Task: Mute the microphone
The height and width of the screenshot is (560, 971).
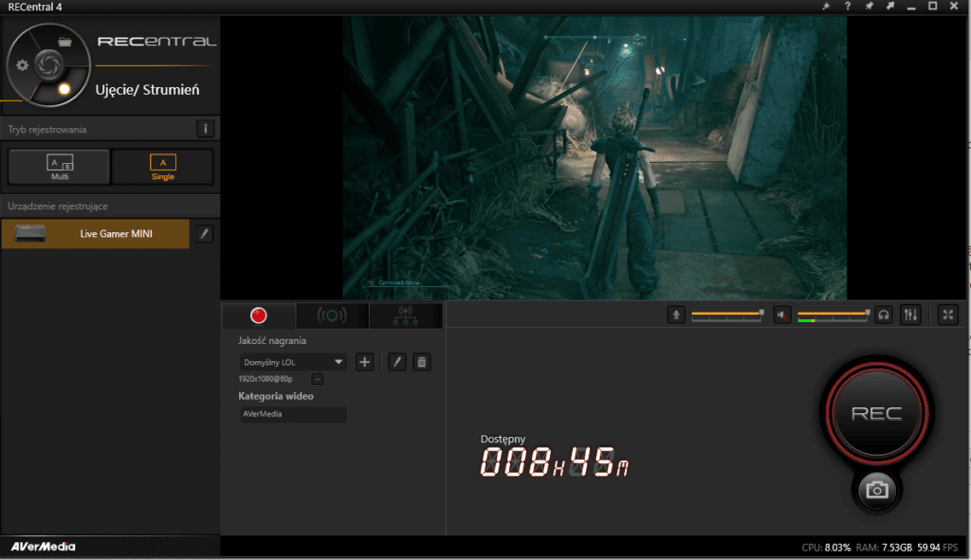Action: (676, 315)
